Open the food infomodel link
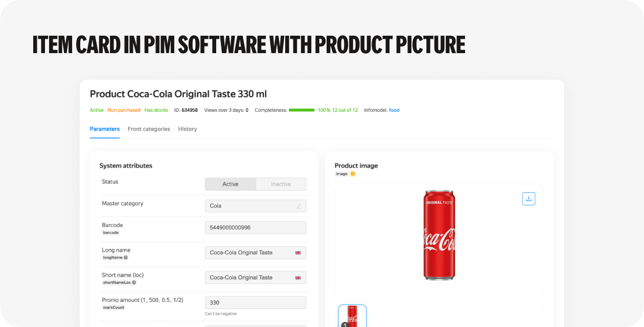 [x=394, y=110]
